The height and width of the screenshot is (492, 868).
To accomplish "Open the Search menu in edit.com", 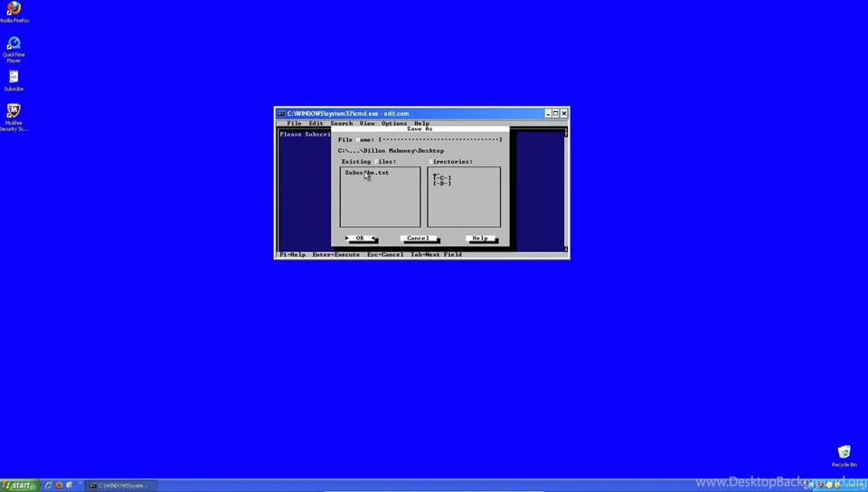I will pos(341,123).
